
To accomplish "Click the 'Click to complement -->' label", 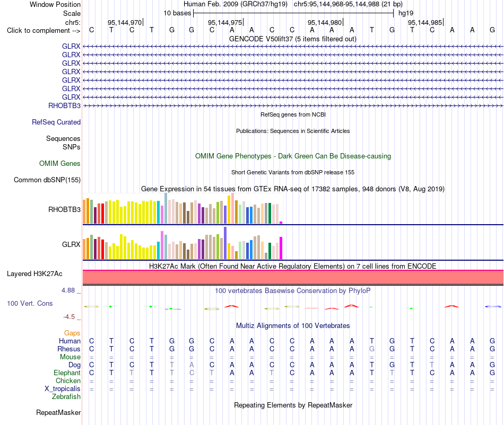I will pyautogui.click(x=44, y=31).
